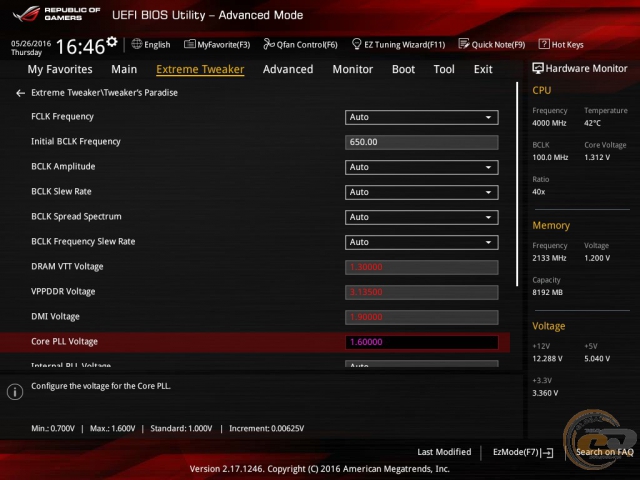Screen dimensions: 640x480
Task: Click the VPPDDR Voltage value field
Action: (x=421, y=292)
